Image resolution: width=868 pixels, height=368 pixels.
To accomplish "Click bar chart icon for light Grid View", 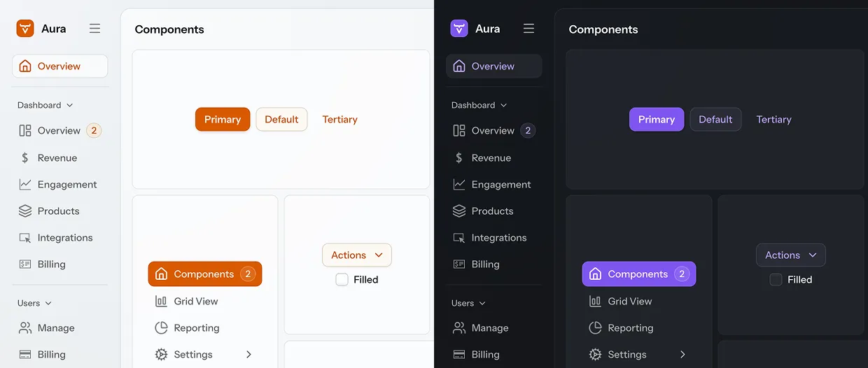I will coord(161,302).
